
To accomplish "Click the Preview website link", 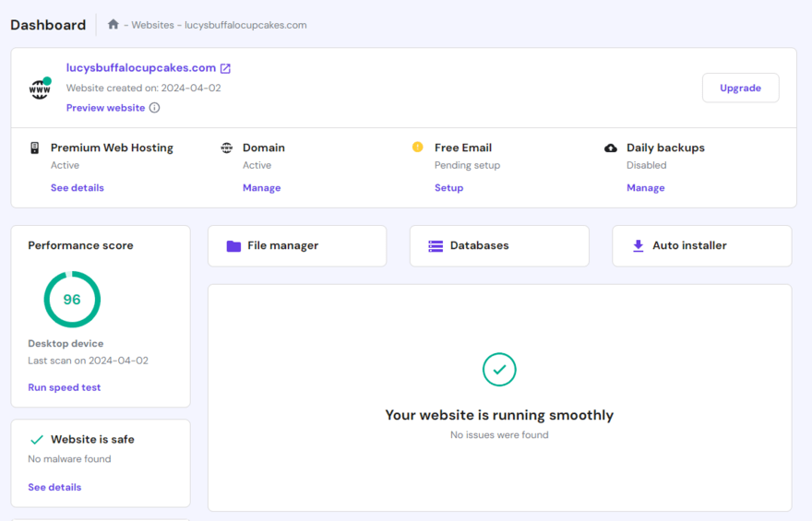I will pos(105,108).
